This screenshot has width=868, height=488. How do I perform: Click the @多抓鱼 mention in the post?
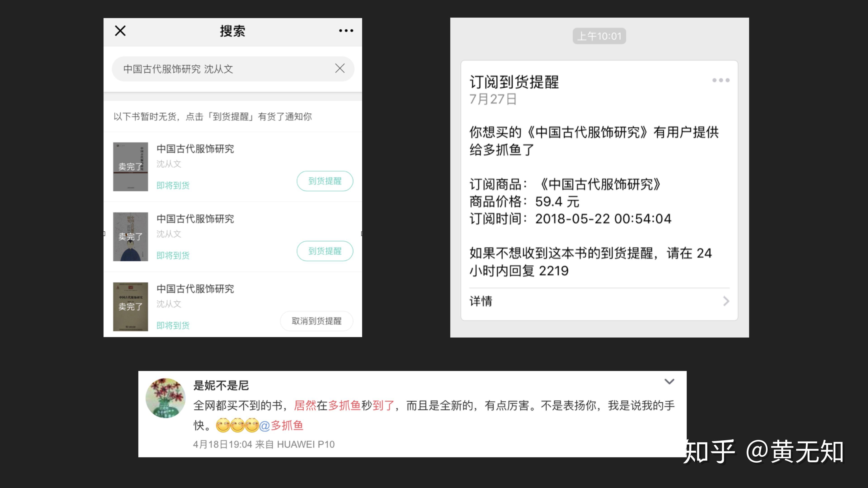point(281,426)
